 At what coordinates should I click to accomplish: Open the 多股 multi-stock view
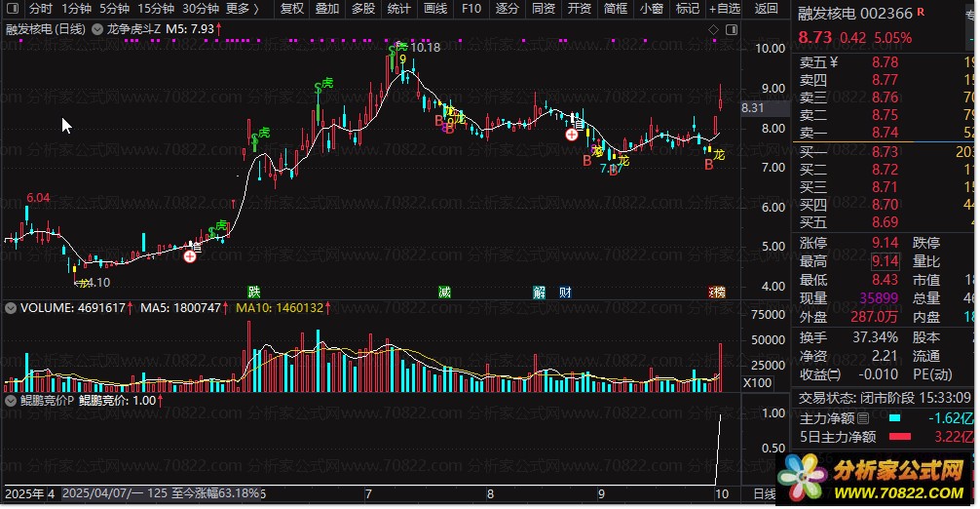coord(363,8)
